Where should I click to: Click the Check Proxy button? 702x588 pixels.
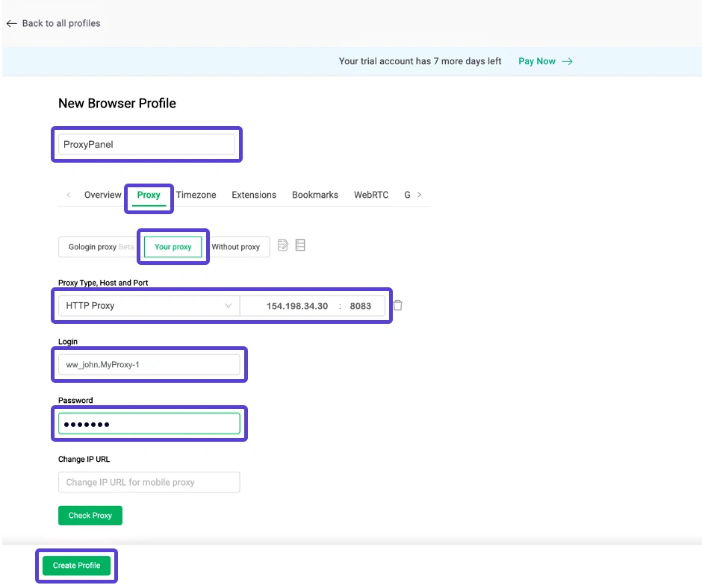coord(90,515)
